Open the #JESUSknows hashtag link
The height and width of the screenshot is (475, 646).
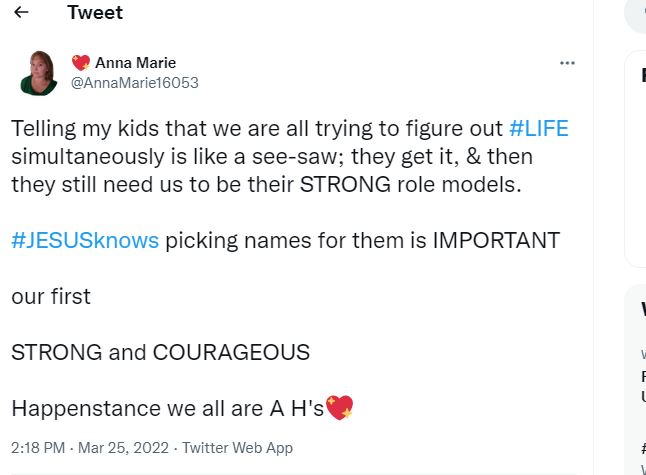(85, 241)
